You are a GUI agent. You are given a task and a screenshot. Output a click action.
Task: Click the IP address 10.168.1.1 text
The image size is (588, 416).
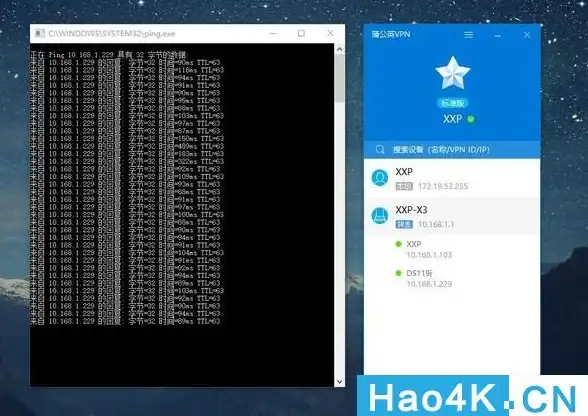pos(436,224)
